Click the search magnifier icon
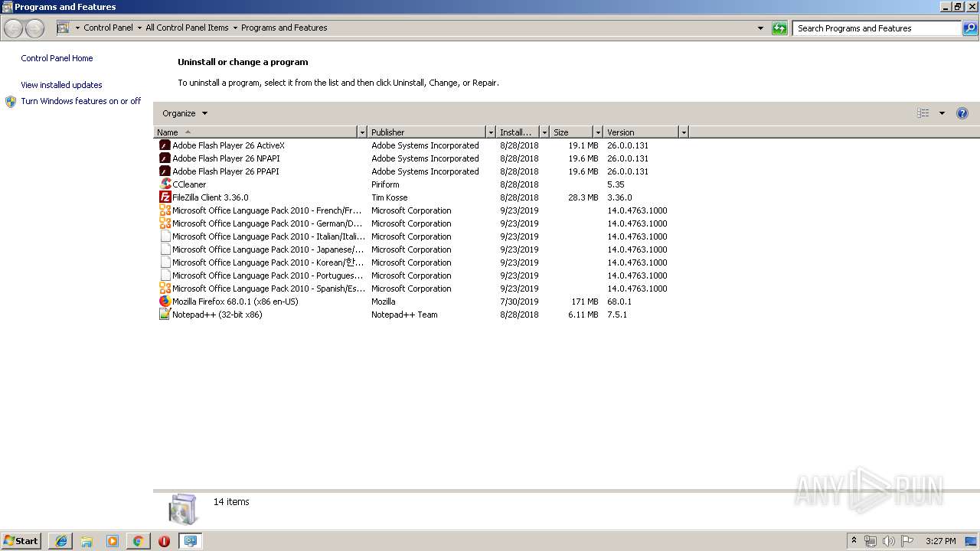This screenshot has height=551, width=980. click(969, 28)
